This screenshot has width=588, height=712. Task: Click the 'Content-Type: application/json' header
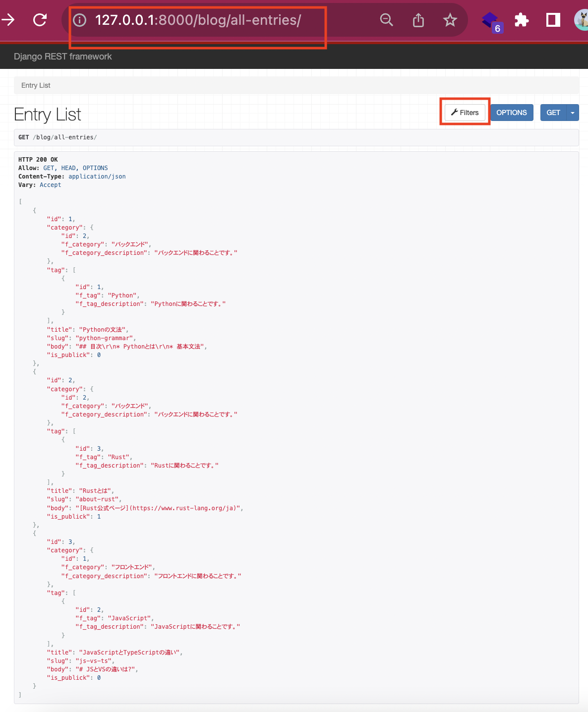tap(72, 177)
